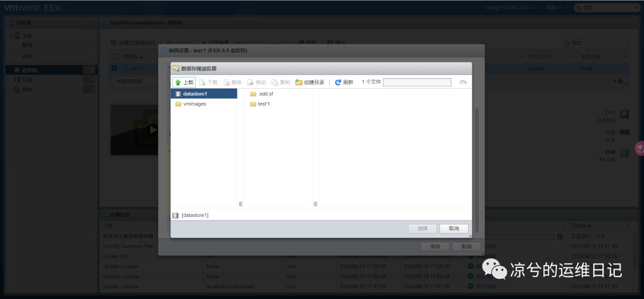The height and width of the screenshot is (299, 644).
Task: Toggle the select-all checkbox in VM table header
Action: pyautogui.click(x=114, y=56)
